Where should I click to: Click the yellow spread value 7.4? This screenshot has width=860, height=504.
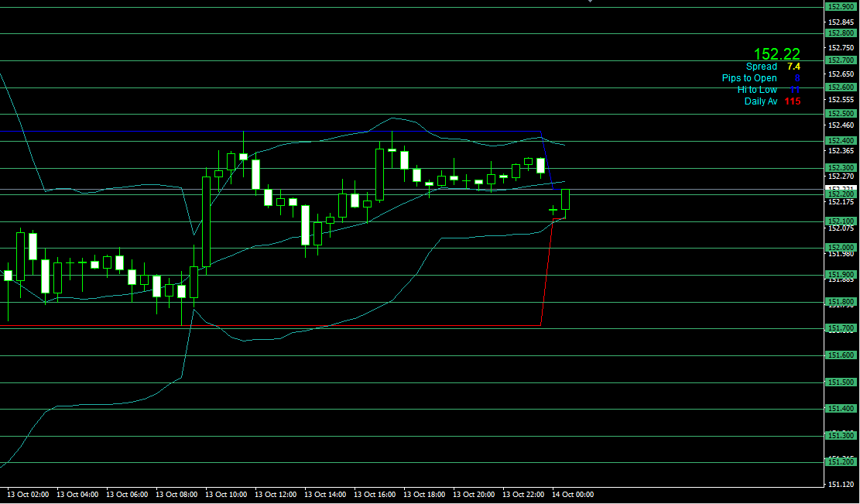coord(793,67)
